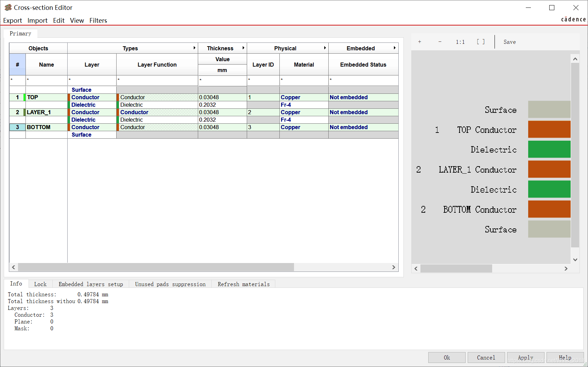This screenshot has height=367, width=588.
Task: Click the Refresh materials tab
Action: 244,284
